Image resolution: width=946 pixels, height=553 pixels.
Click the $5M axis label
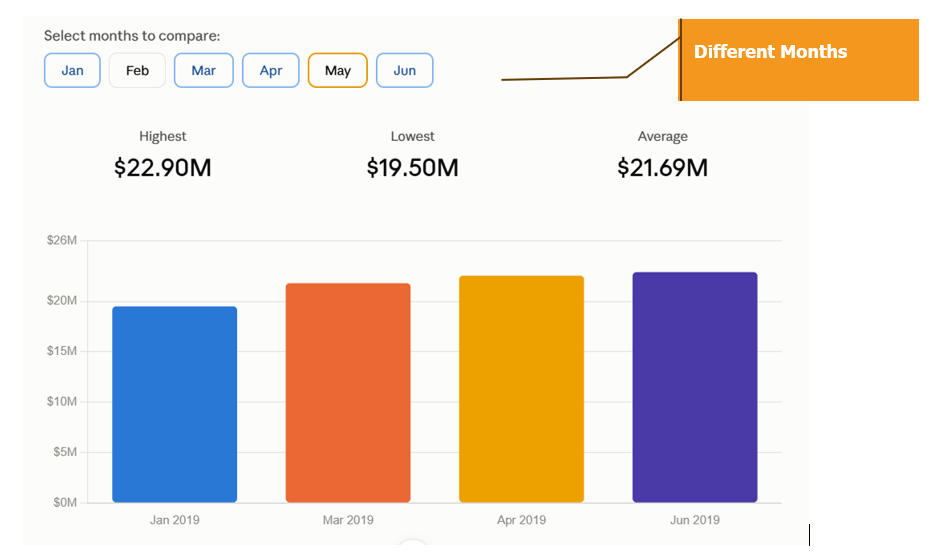65,452
